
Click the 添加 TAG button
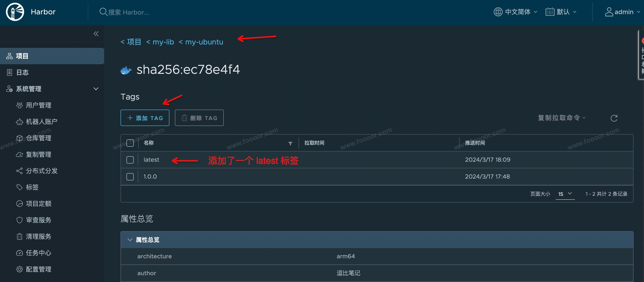[145, 118]
